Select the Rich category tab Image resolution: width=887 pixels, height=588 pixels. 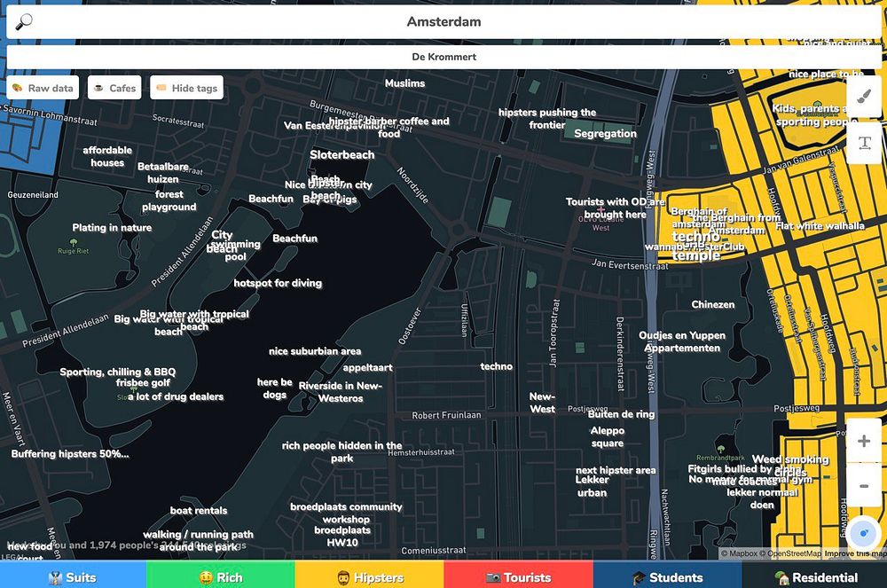[221, 576]
